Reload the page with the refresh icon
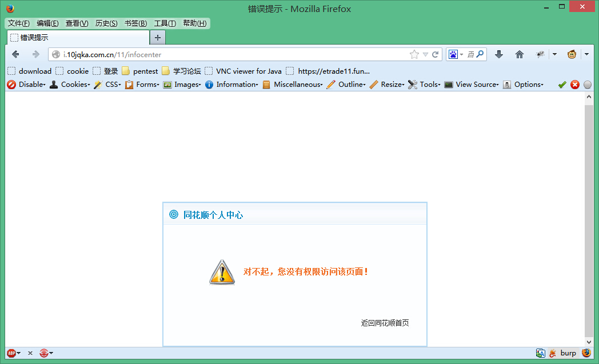This screenshot has height=364, width=599. coord(435,55)
